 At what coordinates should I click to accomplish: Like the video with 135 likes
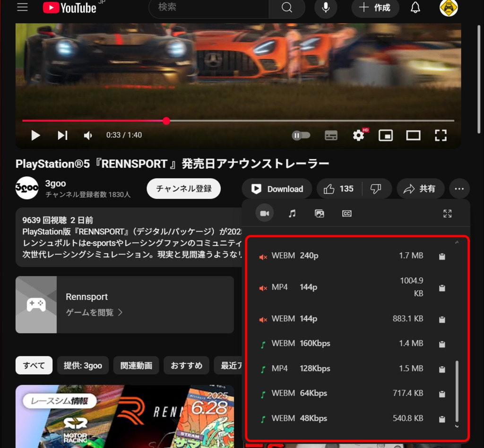[338, 189]
